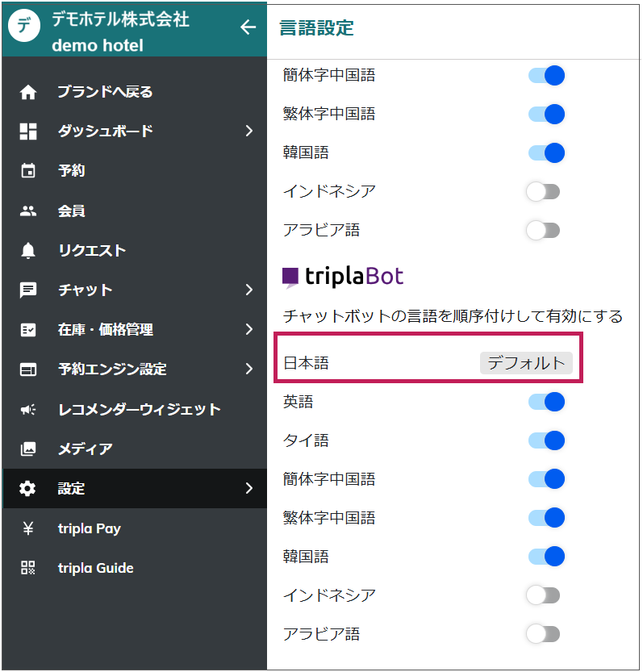The width and height of the screenshot is (643, 672).
Task: Expand the ダッシュボード chevron
Action: click(x=249, y=131)
